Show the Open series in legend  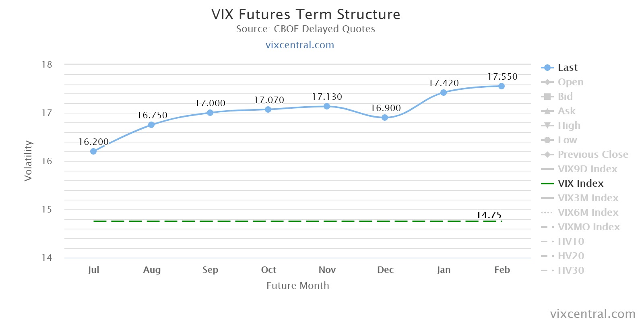click(x=570, y=82)
